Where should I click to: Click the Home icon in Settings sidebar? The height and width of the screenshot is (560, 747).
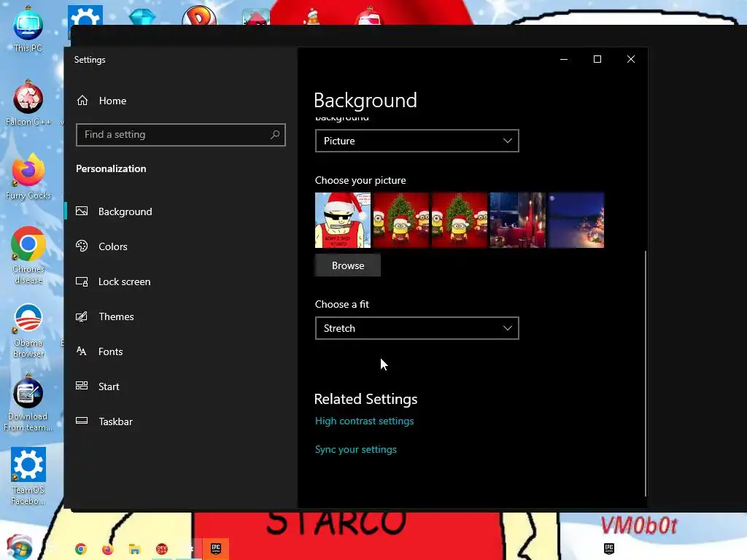tap(82, 101)
